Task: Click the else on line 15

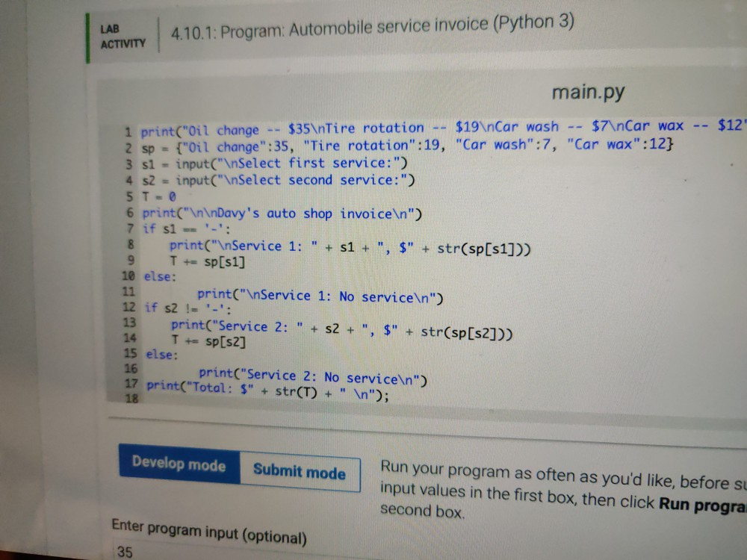Action: tap(162, 354)
